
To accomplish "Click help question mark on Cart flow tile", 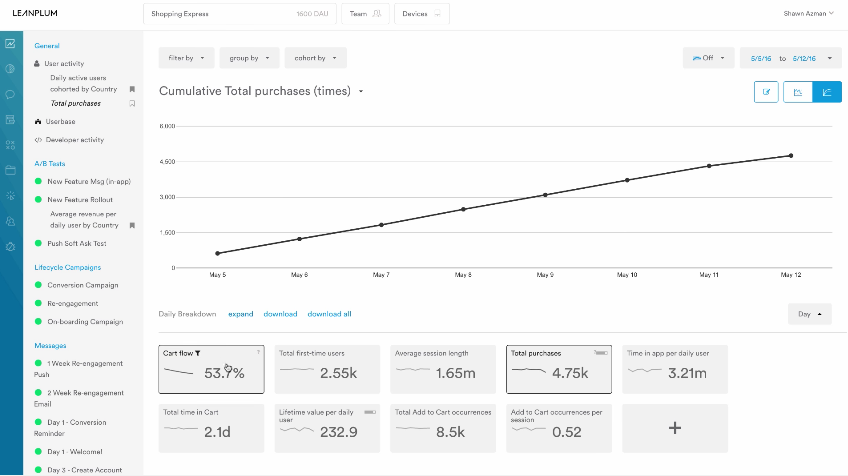I will (x=259, y=352).
